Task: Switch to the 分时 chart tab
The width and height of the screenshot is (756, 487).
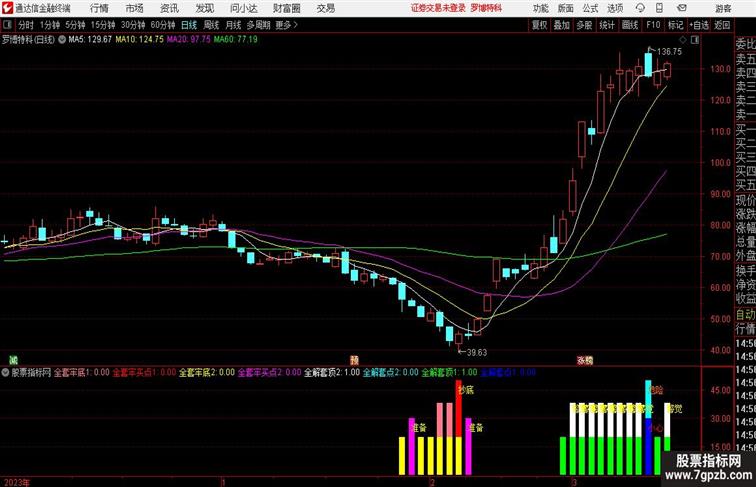Action: tap(26, 25)
